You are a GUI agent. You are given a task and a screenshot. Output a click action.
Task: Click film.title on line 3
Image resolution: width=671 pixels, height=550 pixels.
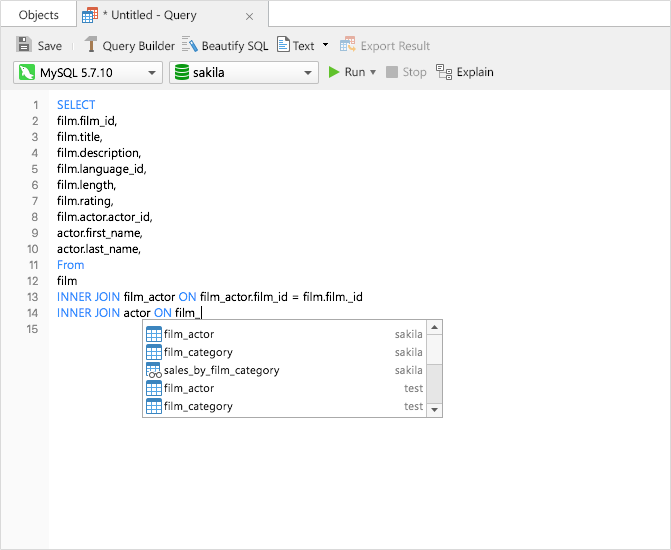(x=80, y=137)
